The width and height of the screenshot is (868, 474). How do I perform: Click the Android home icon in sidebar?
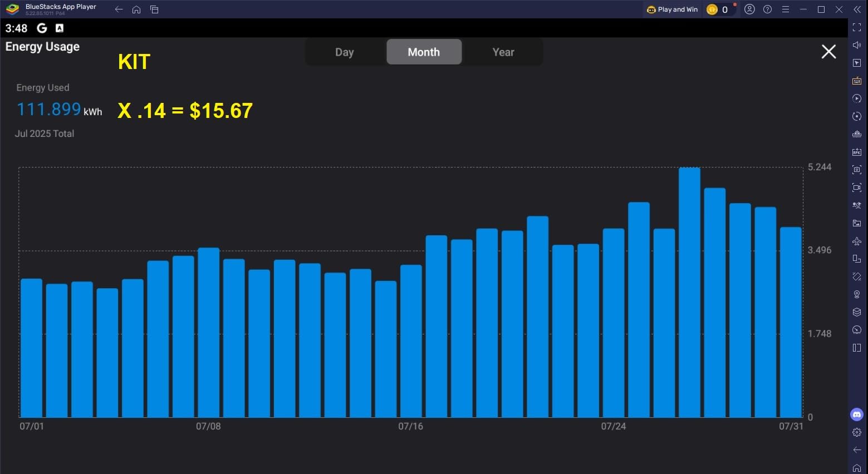(857, 468)
